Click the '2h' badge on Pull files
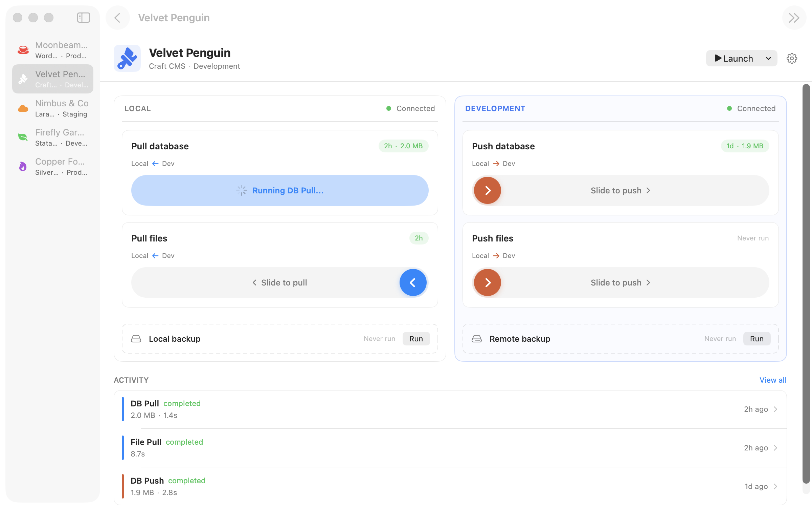Viewport: 812px width, 508px height. 419,238
